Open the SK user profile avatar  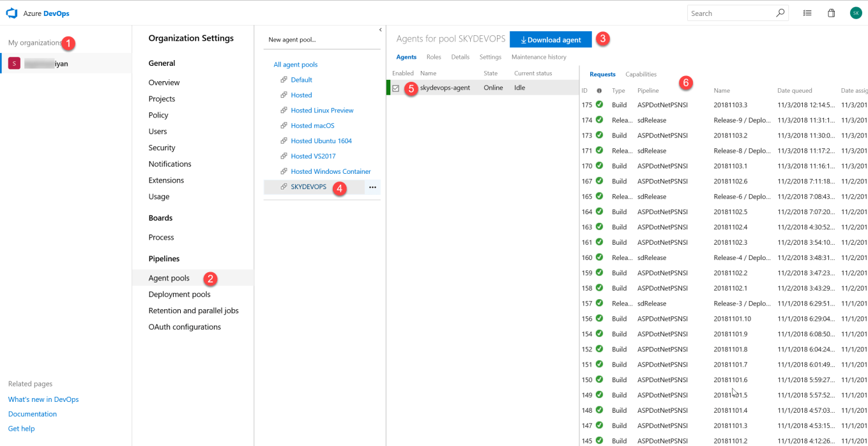coord(855,13)
